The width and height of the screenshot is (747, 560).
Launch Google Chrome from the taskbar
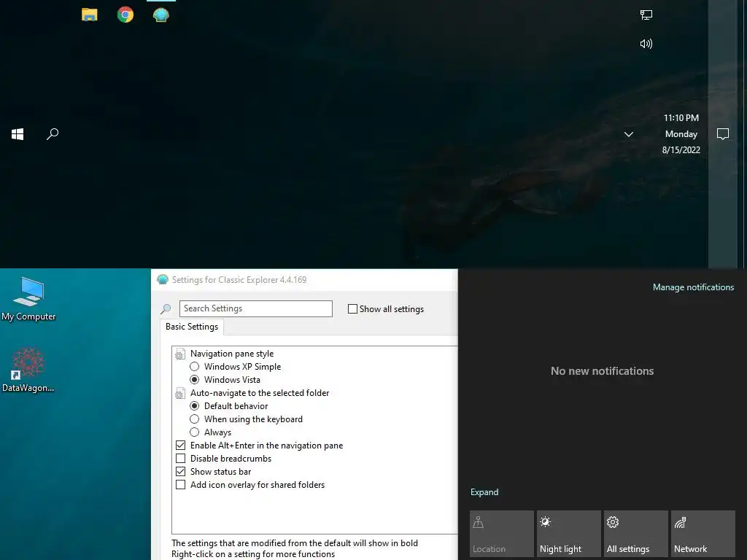(x=125, y=15)
